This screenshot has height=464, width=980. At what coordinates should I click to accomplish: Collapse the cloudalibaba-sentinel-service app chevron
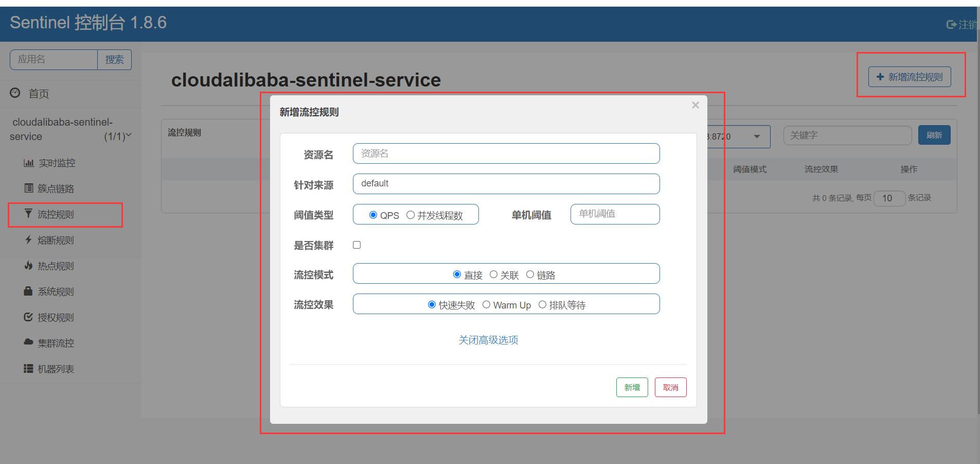tap(129, 135)
